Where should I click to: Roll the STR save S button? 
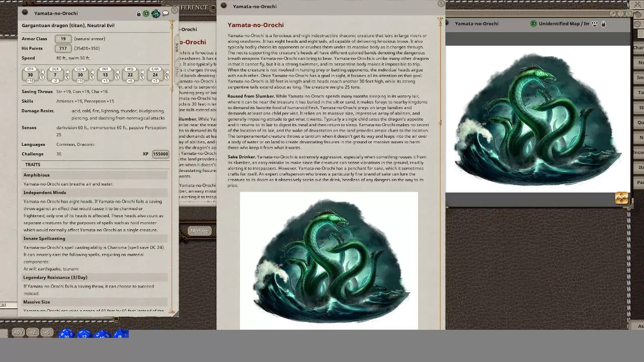(42, 77)
